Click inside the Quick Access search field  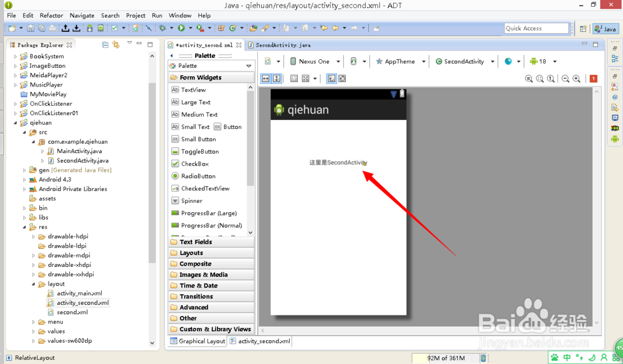536,28
